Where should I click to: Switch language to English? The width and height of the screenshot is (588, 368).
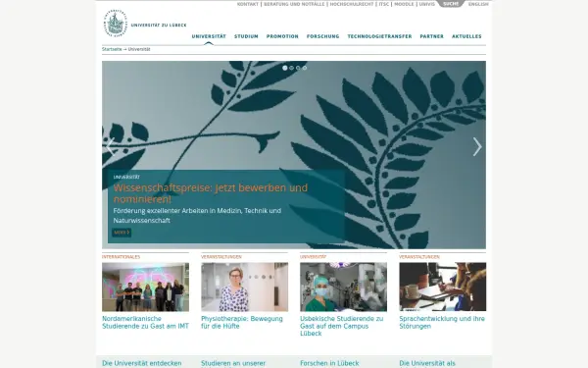478,4
